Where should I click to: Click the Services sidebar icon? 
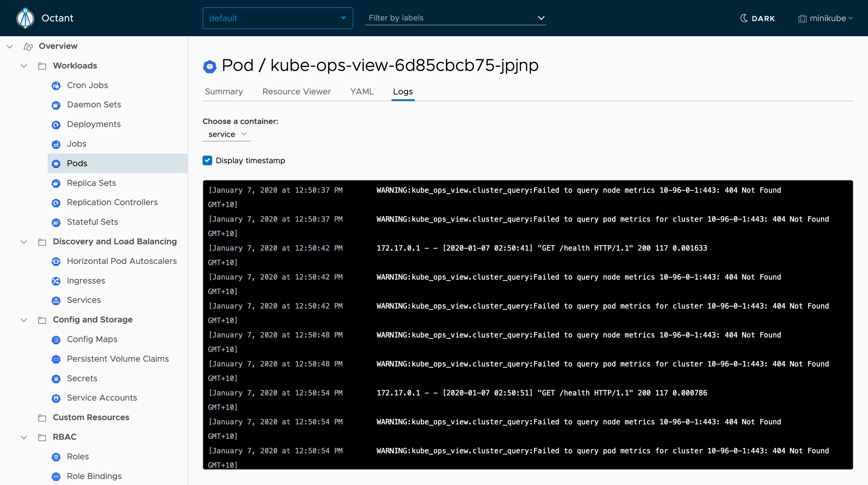pos(56,300)
